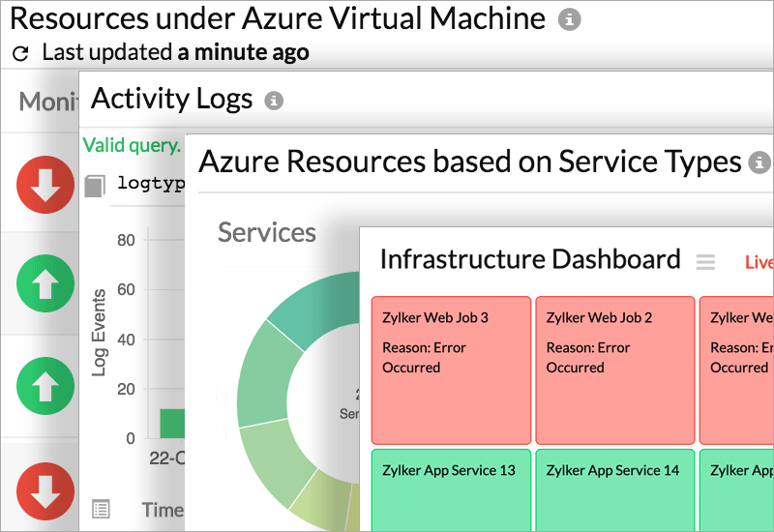
Task: Open the Activity Logs info icon
Action: point(274,101)
